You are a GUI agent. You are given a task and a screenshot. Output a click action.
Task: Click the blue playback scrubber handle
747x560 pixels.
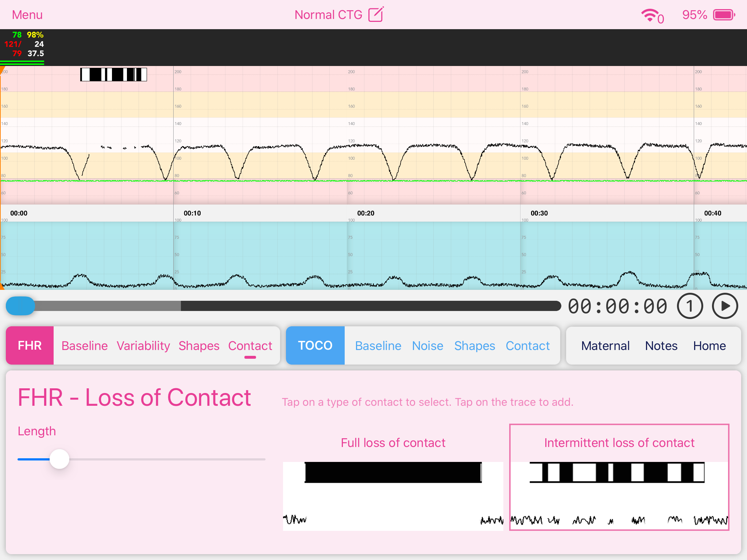pyautogui.click(x=20, y=306)
